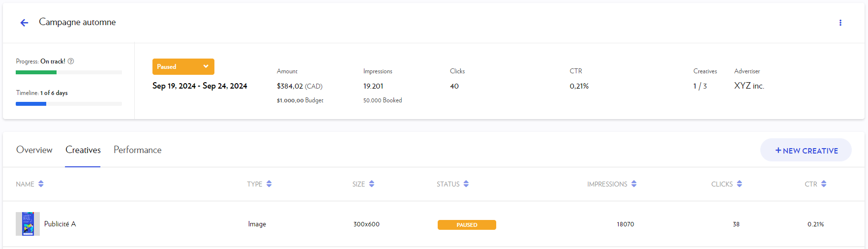Click the back arrow beside Campagne automne
The width and height of the screenshot is (868, 249).
click(x=24, y=23)
